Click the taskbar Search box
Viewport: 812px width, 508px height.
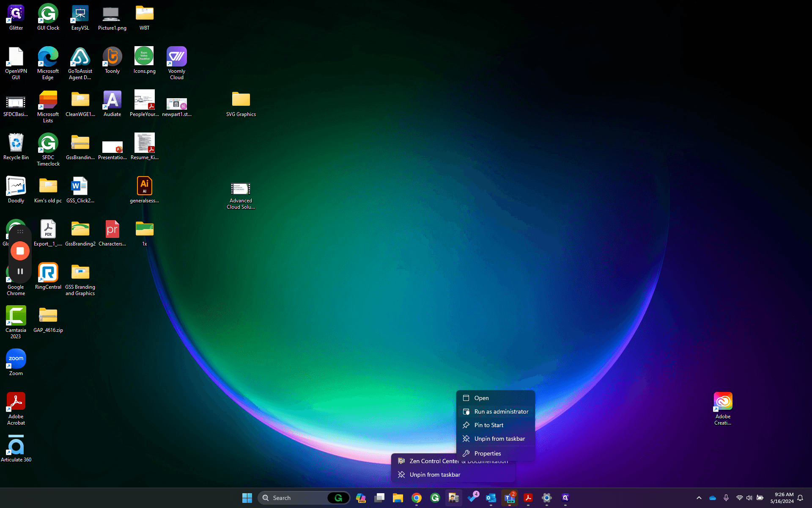(296, 498)
